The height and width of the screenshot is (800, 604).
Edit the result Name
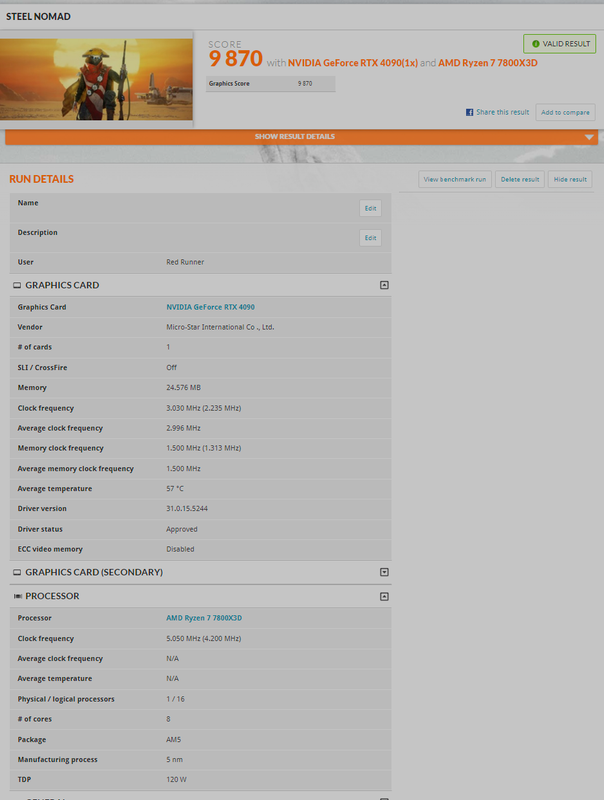370,208
